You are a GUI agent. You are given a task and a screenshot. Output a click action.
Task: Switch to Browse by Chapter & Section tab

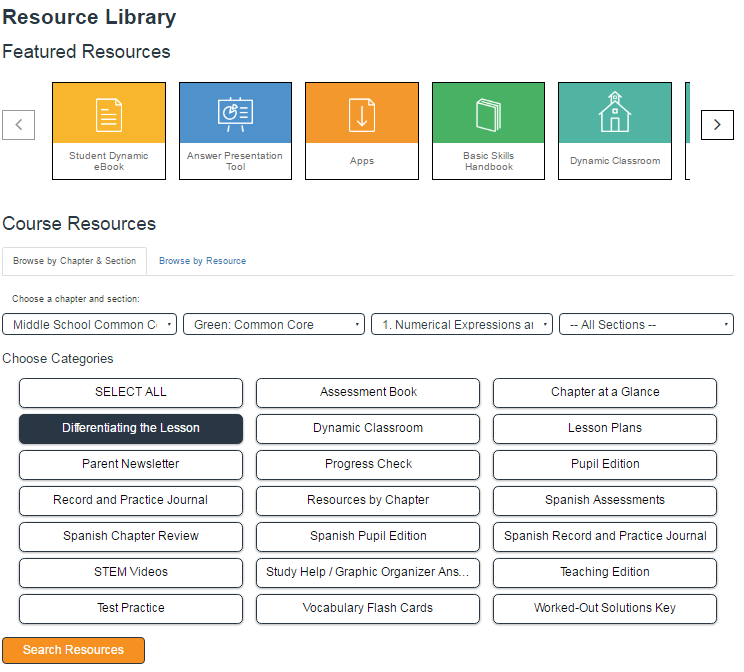74,261
